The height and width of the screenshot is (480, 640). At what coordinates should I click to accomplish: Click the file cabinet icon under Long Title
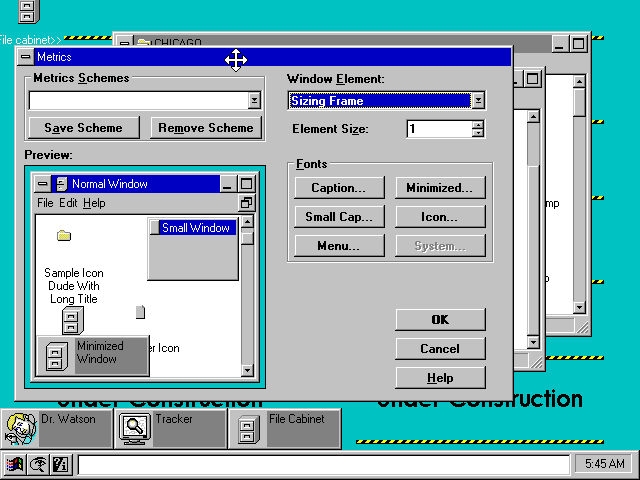click(73, 321)
